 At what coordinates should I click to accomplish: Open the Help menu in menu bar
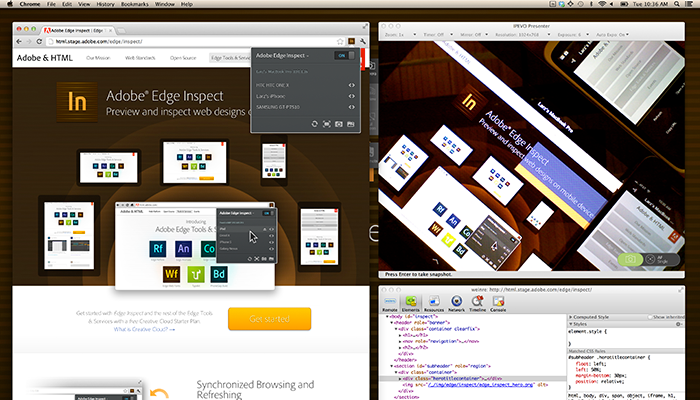click(187, 4)
